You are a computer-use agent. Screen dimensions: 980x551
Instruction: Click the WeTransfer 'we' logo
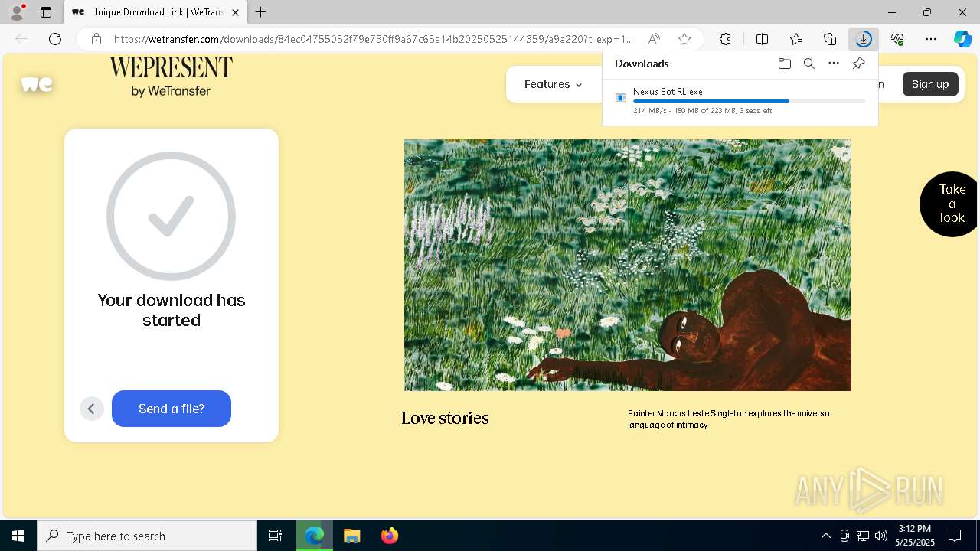click(x=37, y=84)
